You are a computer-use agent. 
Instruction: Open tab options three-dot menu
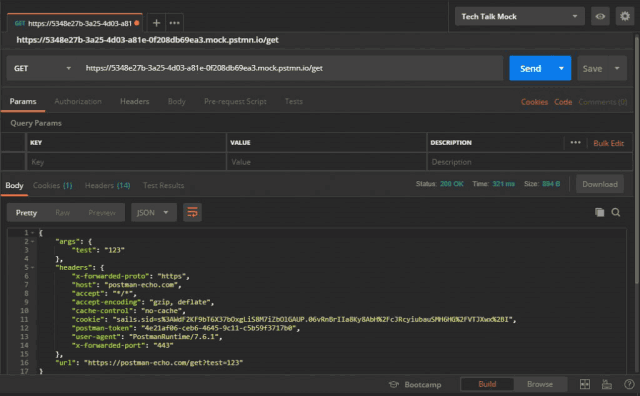pos(174,23)
